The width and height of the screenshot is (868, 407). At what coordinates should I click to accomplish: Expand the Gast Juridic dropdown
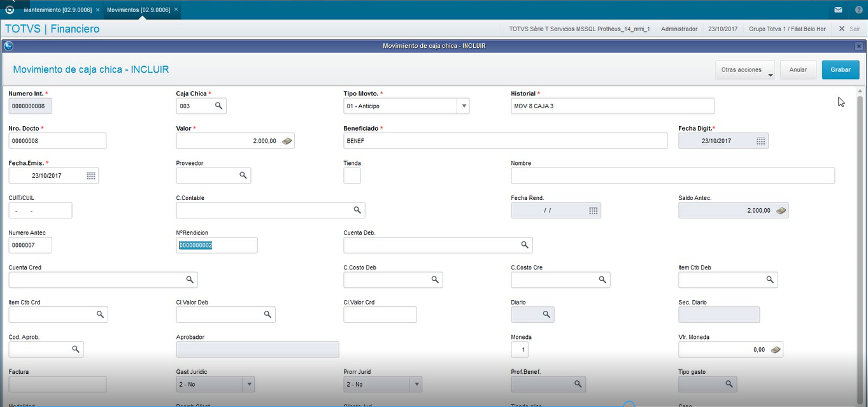[x=249, y=385]
